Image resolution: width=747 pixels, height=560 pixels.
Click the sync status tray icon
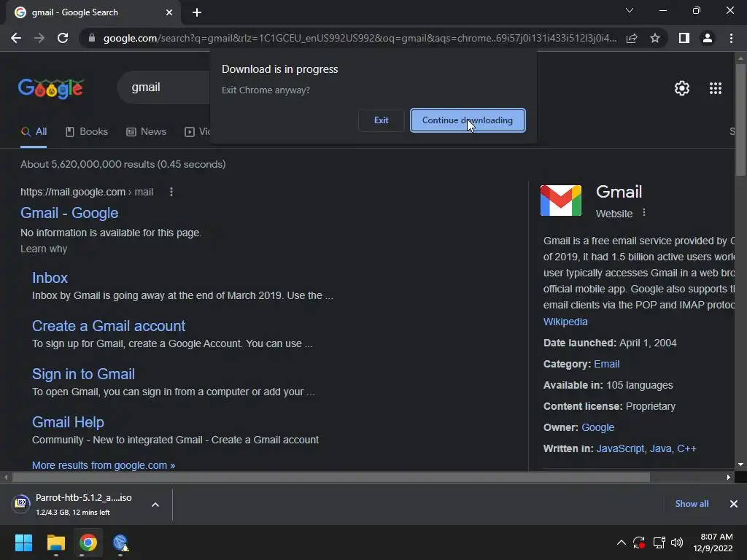click(x=639, y=542)
